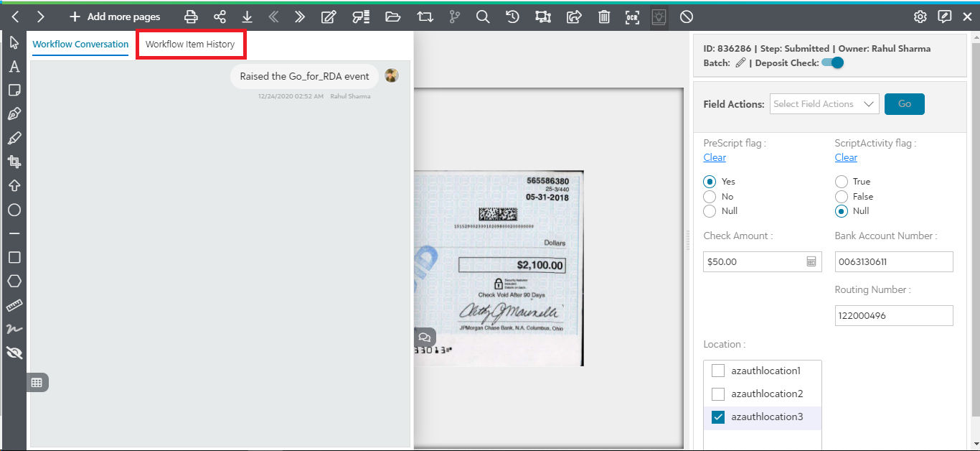Run OCR with the OCR icon
The width and height of the screenshot is (980, 451).
tap(632, 17)
